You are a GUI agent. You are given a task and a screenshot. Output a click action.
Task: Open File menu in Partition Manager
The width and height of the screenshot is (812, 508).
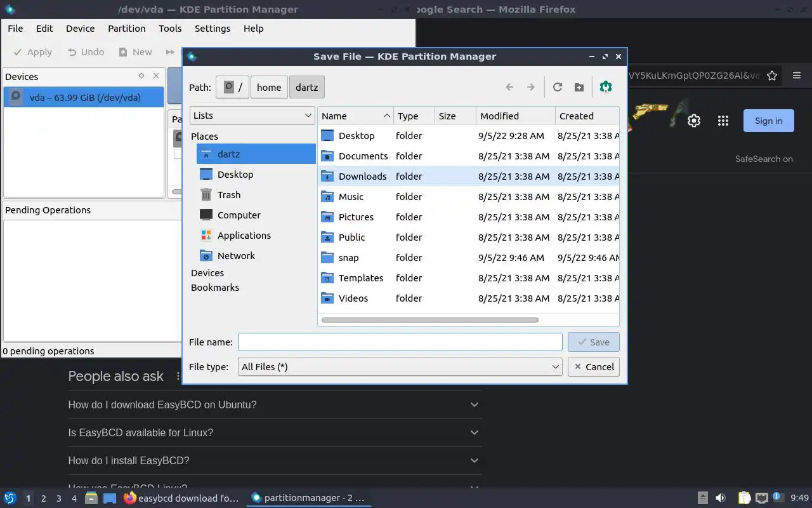pyautogui.click(x=15, y=28)
